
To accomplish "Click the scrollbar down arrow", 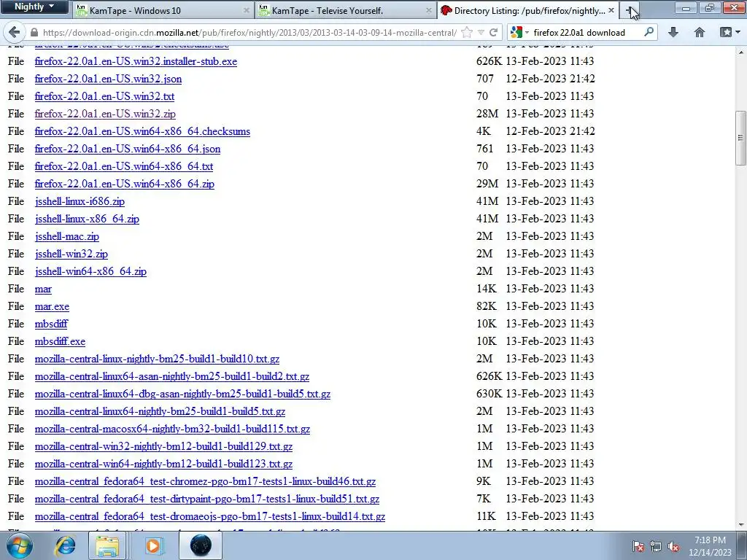I will [740, 525].
